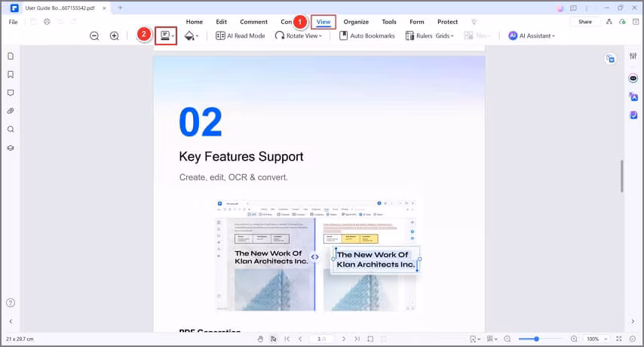Open the layers panel in left sidebar
This screenshot has width=644, height=347.
pyautogui.click(x=11, y=148)
